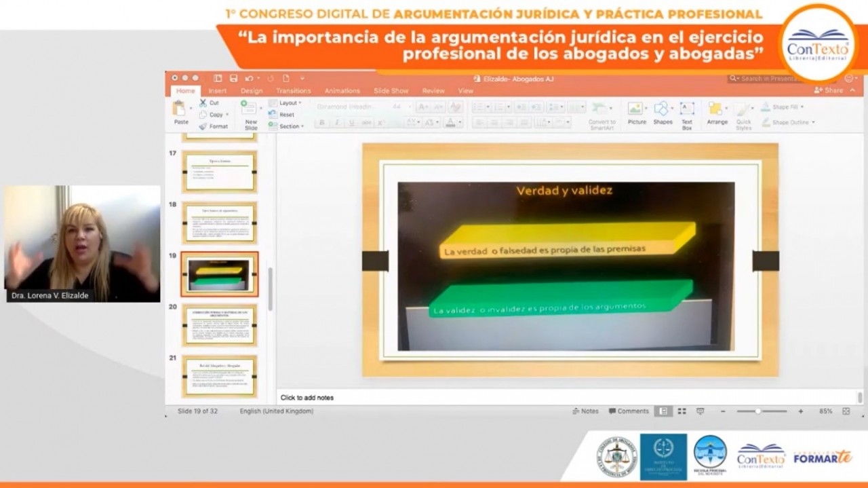Select the Format painter brush

pyautogui.click(x=203, y=126)
